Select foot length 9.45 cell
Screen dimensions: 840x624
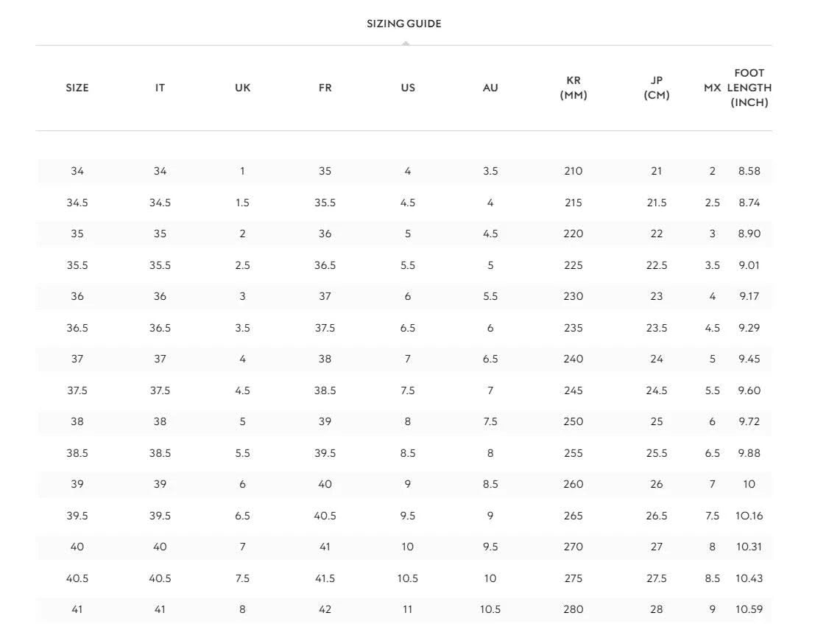pyautogui.click(x=749, y=359)
